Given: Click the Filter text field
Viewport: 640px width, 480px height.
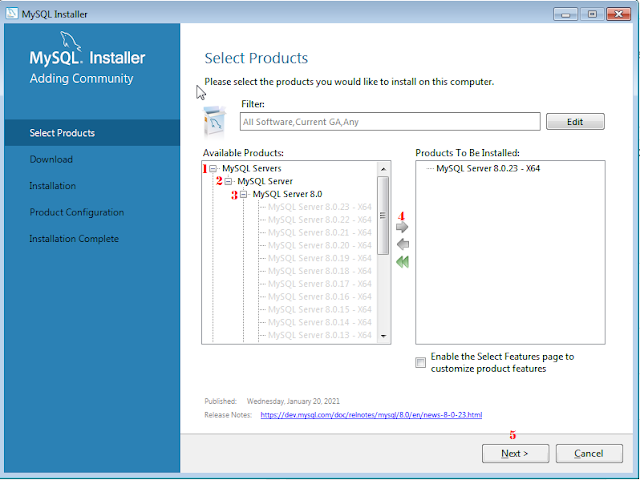Looking at the screenshot, I should tap(390, 122).
